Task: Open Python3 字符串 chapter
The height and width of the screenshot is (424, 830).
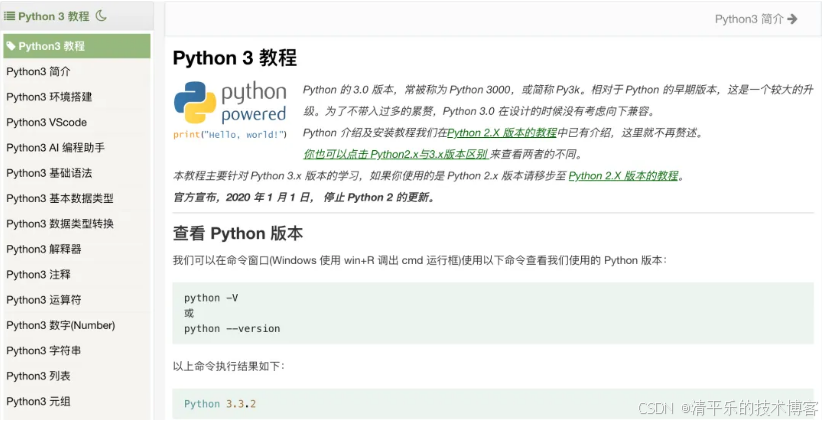Action: [x=44, y=351]
